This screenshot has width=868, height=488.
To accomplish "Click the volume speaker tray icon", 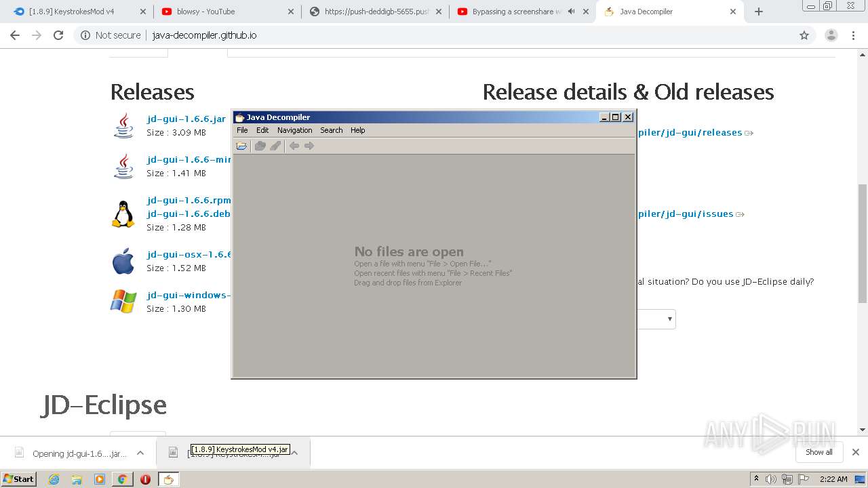I will tap(771, 479).
